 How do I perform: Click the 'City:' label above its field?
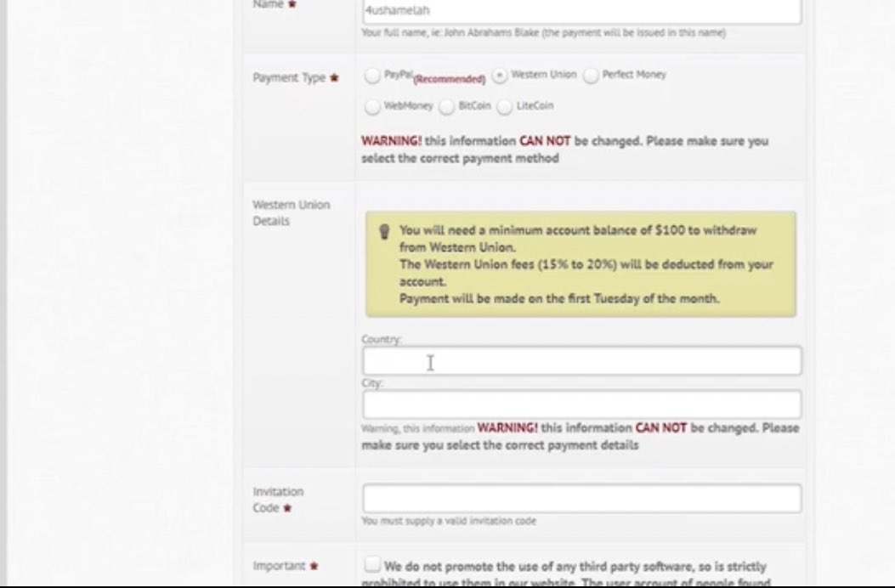click(372, 383)
